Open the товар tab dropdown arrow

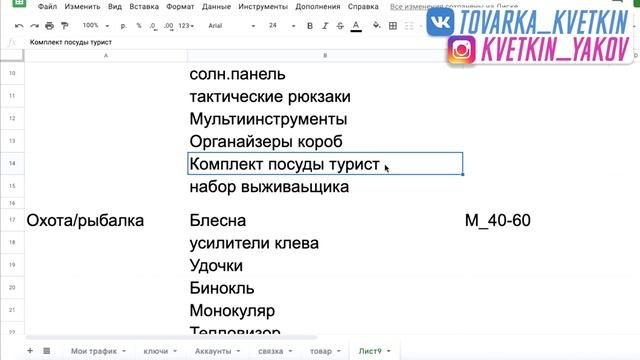pos(338,351)
